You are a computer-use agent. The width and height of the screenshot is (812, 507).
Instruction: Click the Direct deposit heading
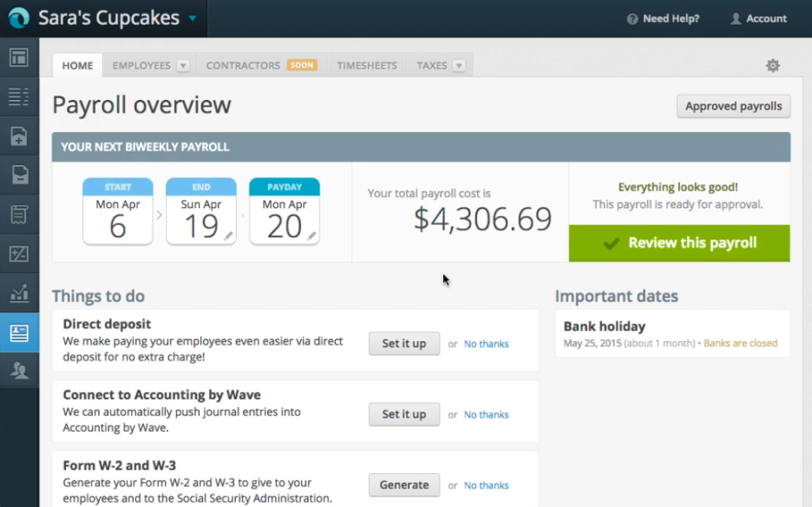click(107, 324)
